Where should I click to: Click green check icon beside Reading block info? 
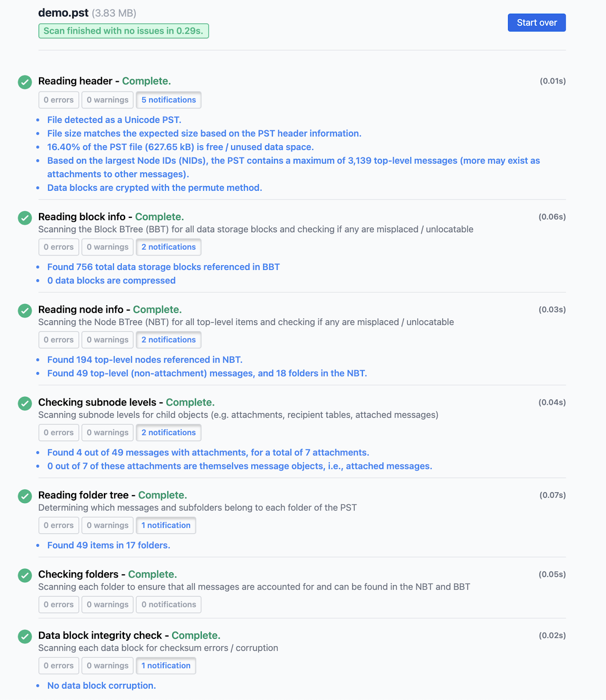tap(25, 217)
